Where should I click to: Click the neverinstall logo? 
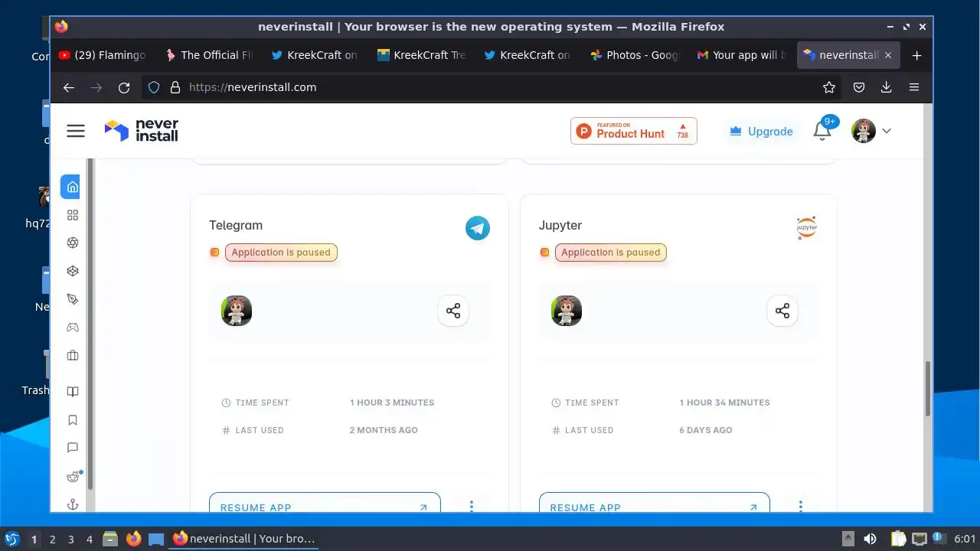141,131
